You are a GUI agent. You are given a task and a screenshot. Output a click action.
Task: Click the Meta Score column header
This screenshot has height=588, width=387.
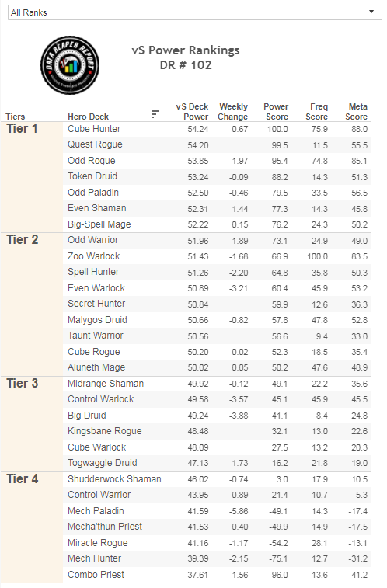357,112
